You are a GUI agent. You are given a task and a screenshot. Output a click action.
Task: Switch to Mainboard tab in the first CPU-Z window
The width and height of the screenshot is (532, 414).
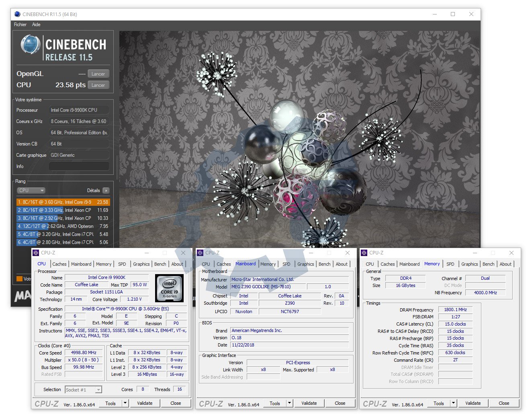pos(81,264)
